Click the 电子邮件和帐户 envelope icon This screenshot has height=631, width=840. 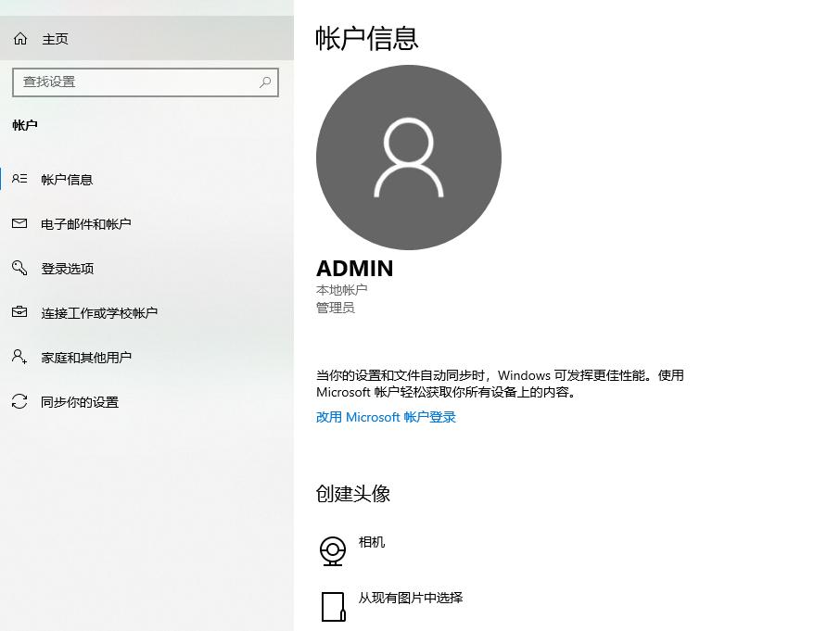click(19, 223)
